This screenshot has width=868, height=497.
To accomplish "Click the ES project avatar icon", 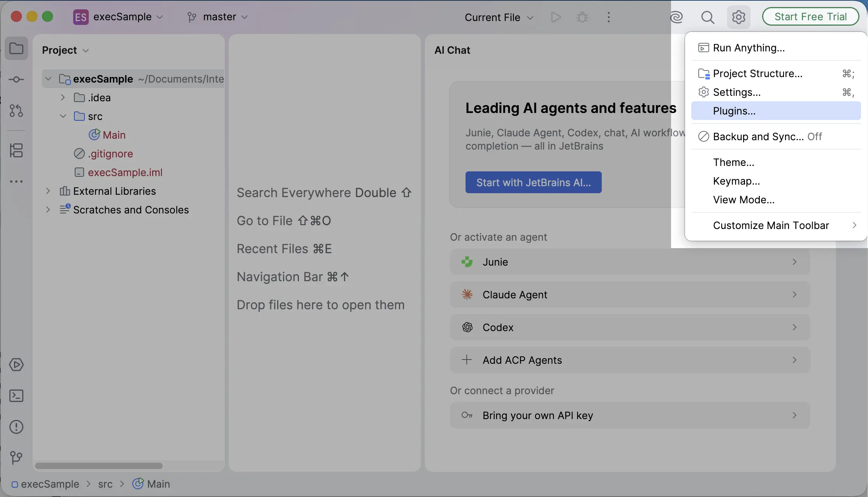I will (81, 17).
